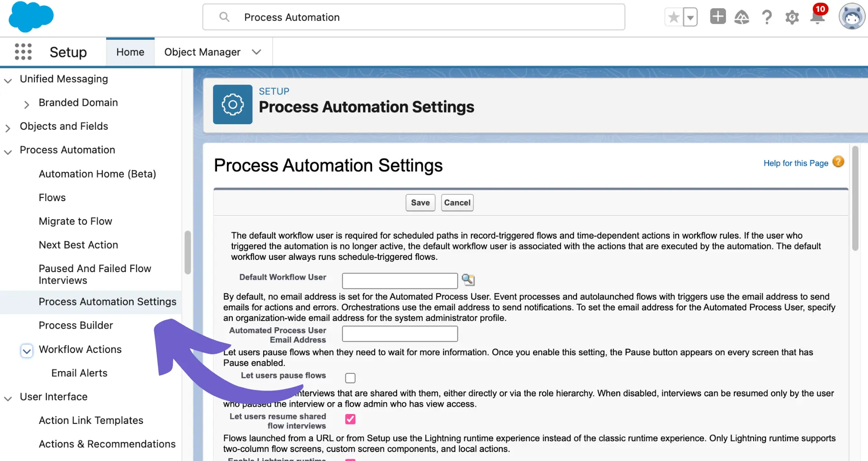Open the Setup gear icon

point(792,17)
